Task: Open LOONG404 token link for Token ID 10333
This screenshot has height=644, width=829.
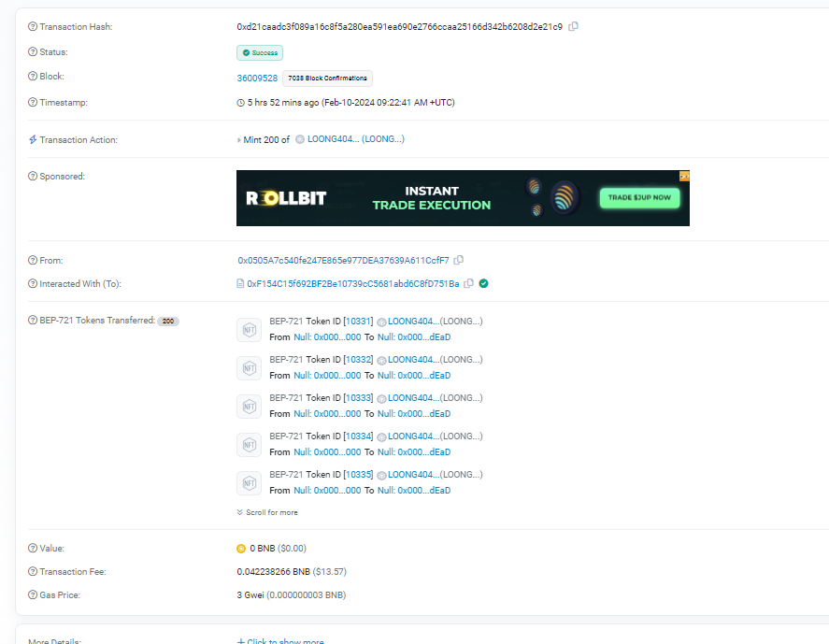Action: 413,397
